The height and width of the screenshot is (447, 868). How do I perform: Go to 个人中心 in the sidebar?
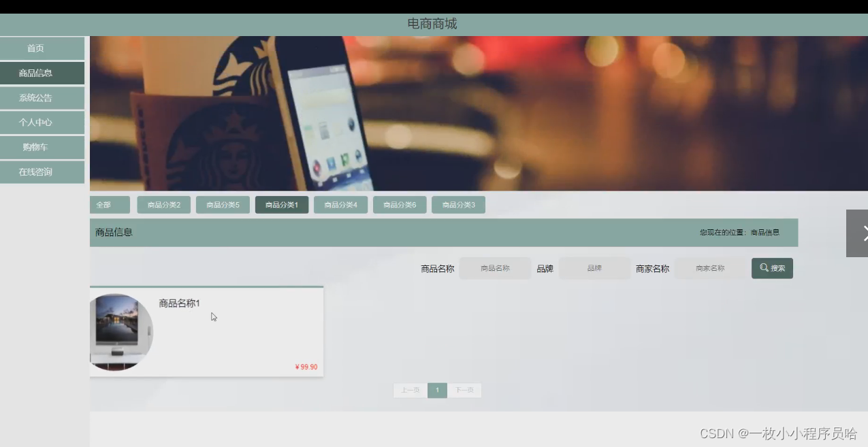click(42, 122)
